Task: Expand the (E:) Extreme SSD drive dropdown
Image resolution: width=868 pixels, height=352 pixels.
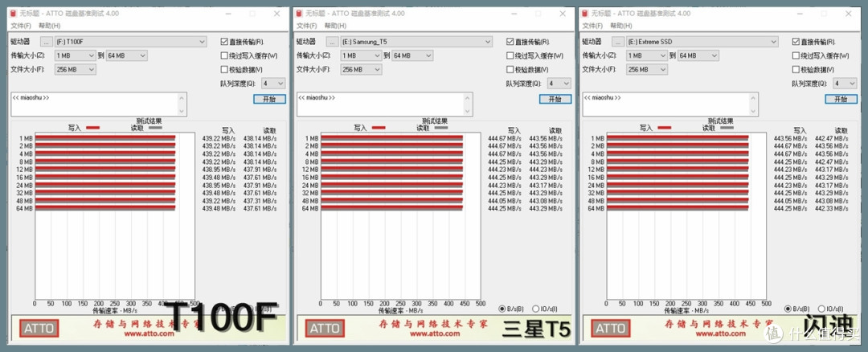Action: point(702,42)
